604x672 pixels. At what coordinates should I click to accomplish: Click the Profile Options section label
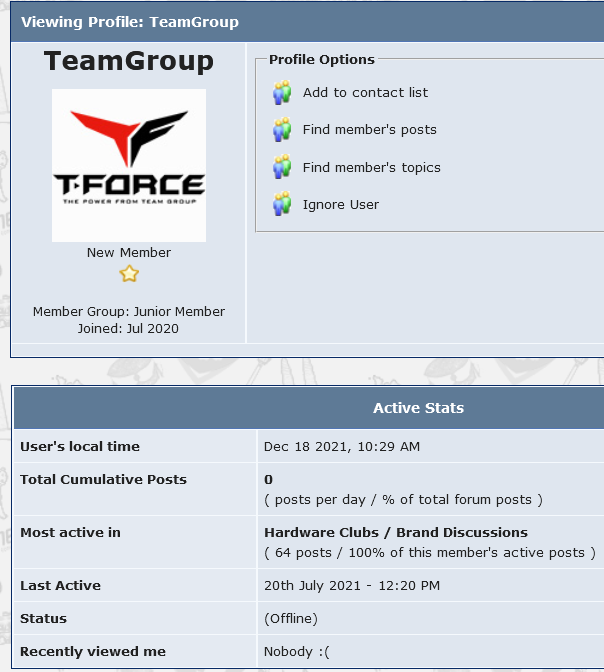tap(322, 60)
